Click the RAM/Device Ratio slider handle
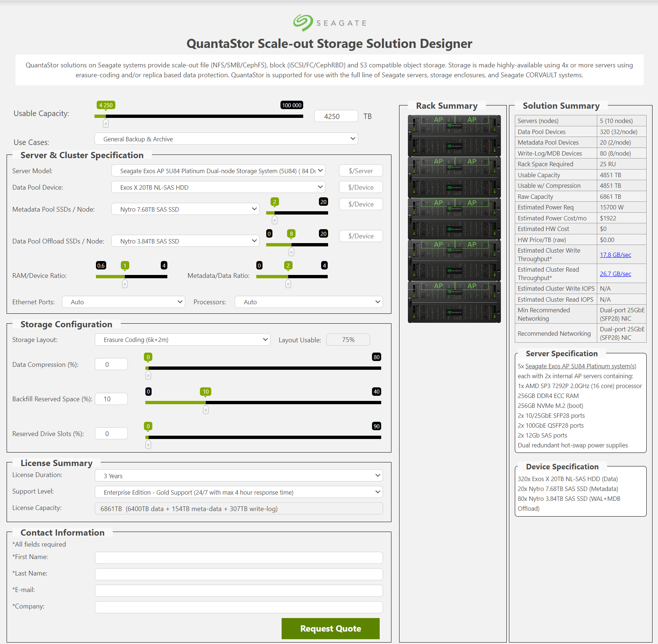 point(124,283)
